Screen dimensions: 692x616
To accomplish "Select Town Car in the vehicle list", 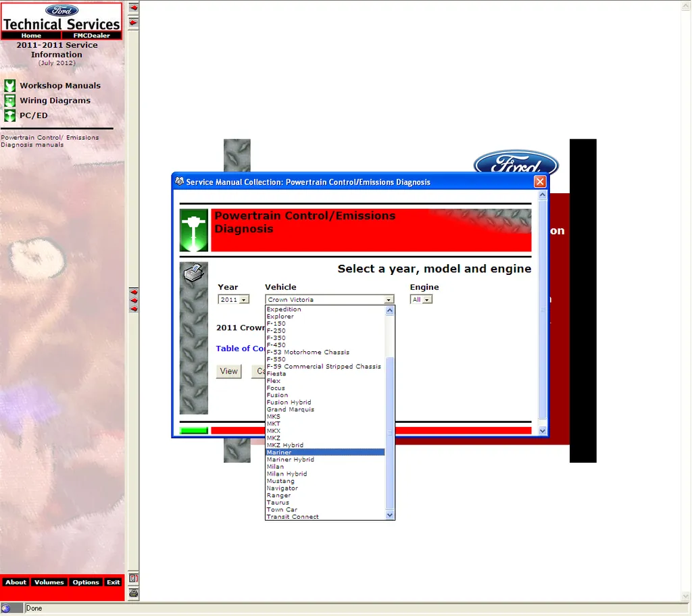I will (x=325, y=510).
